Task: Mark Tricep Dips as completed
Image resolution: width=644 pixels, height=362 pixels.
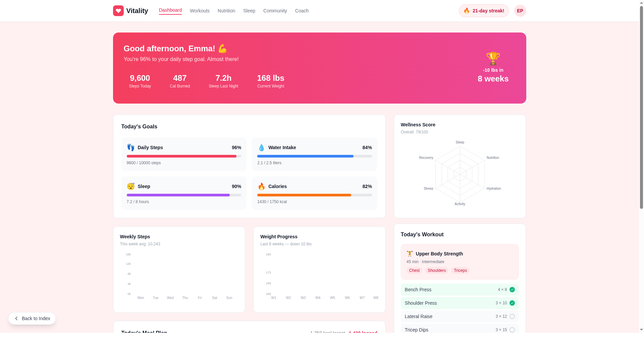Action: [x=512, y=329]
